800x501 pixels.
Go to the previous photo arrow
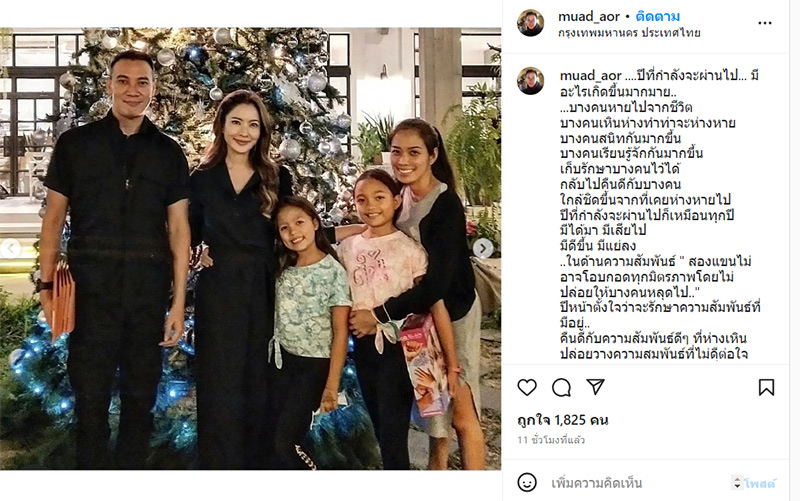click(x=10, y=248)
